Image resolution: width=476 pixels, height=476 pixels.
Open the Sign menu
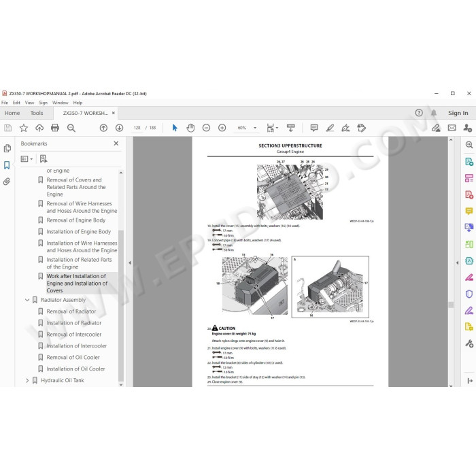point(43,103)
